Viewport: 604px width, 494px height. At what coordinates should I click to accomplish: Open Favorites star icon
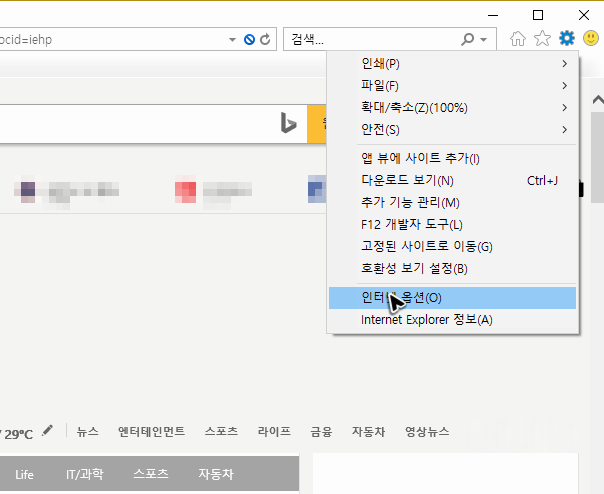pyautogui.click(x=542, y=39)
